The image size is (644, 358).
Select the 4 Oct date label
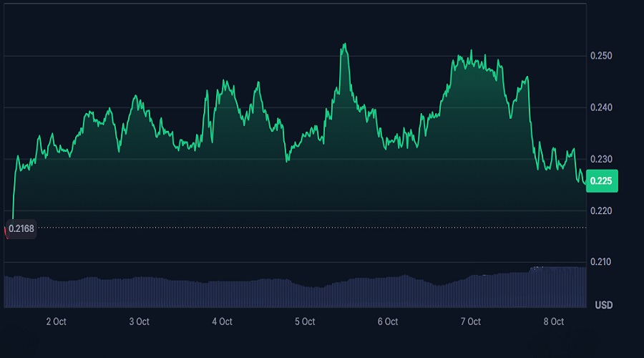click(222, 321)
